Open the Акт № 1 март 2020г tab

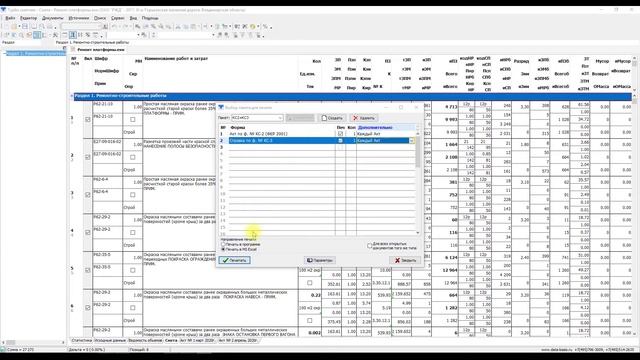pos(197,340)
